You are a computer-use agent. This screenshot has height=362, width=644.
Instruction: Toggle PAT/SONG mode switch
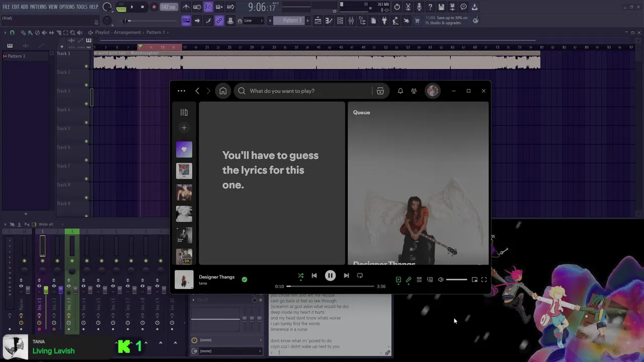121,7
